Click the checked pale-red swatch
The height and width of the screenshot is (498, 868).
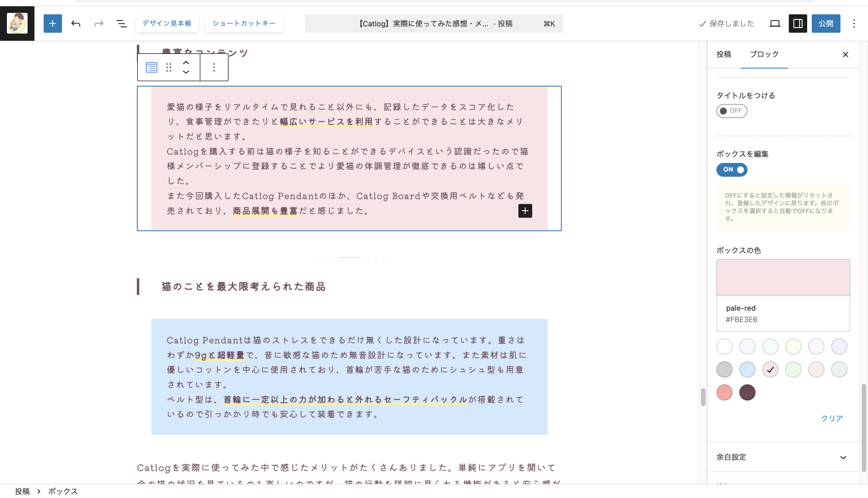click(x=770, y=369)
